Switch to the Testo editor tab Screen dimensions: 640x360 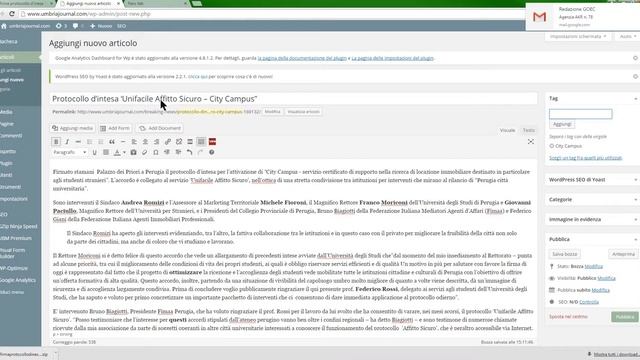[529, 130]
